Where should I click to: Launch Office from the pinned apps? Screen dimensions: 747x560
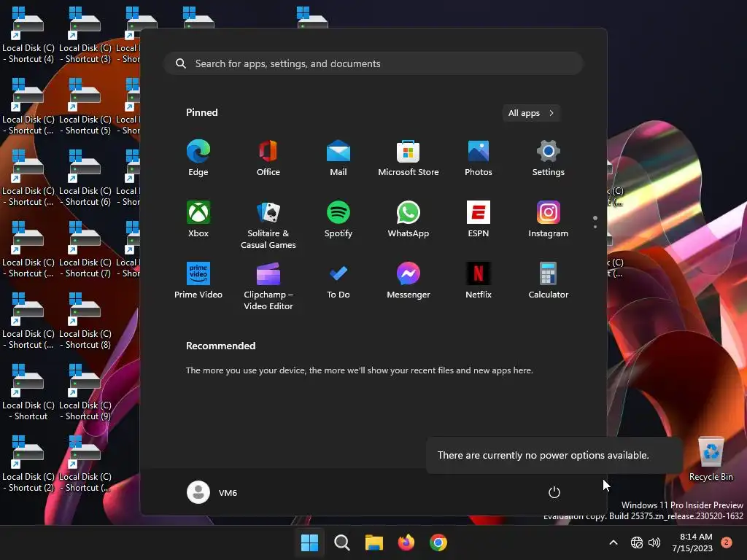[268, 158]
